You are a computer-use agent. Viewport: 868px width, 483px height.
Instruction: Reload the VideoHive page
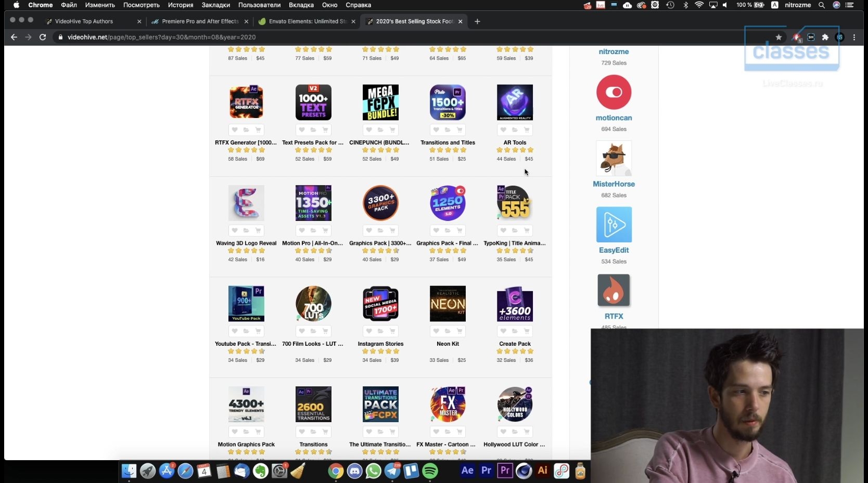43,37
